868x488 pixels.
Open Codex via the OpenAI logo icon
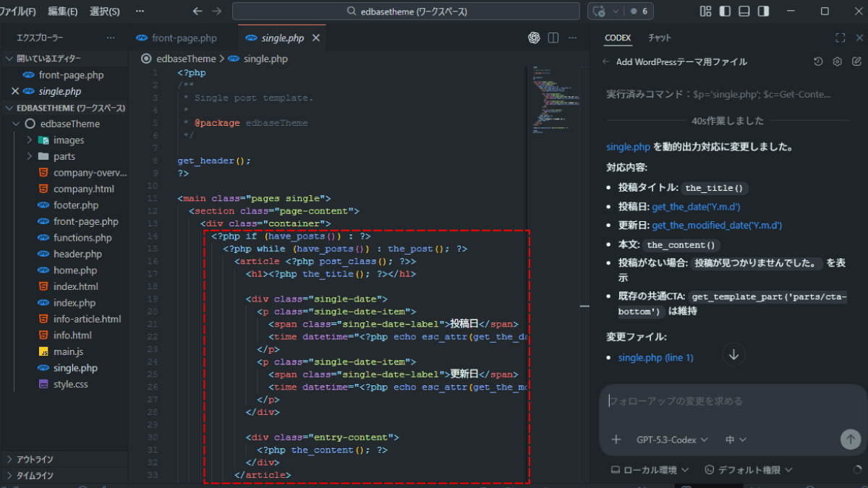[x=535, y=38]
